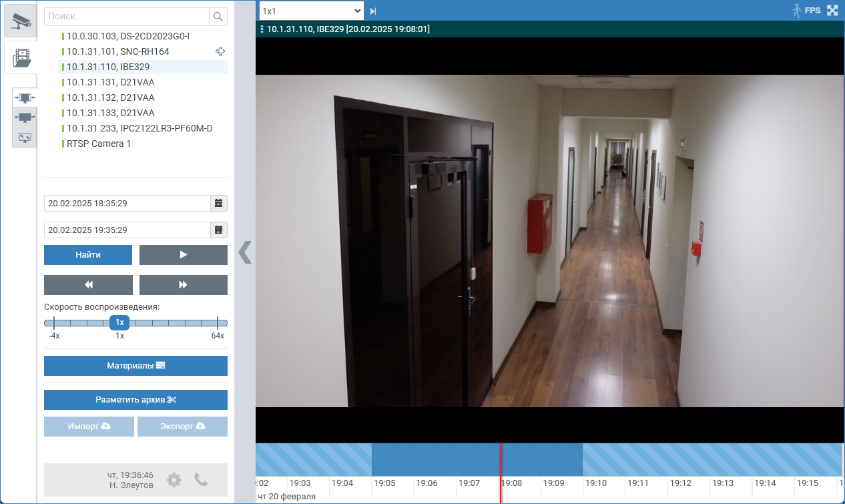Select the monitor with inward arrows icon
The width and height of the screenshot is (845, 504).
[25, 98]
